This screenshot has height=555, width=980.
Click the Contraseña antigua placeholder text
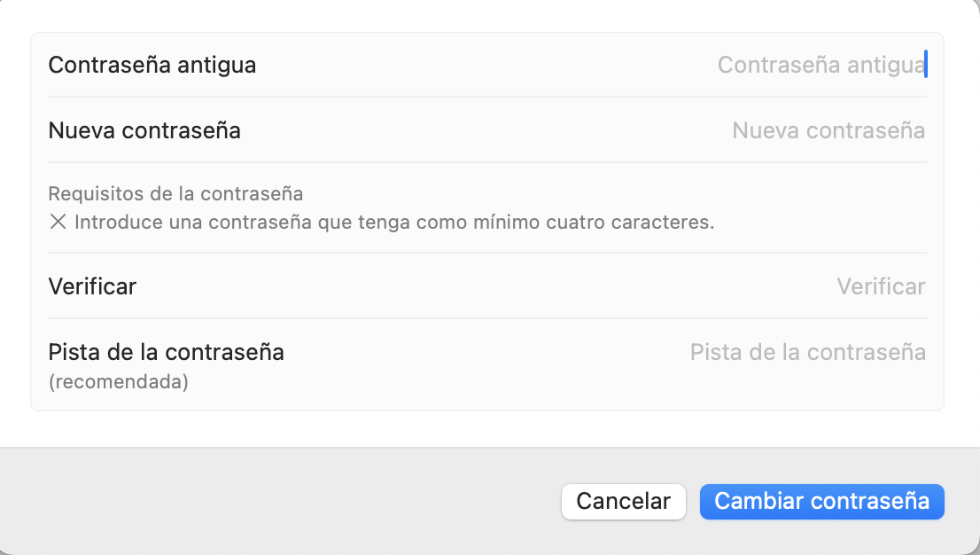pos(820,64)
